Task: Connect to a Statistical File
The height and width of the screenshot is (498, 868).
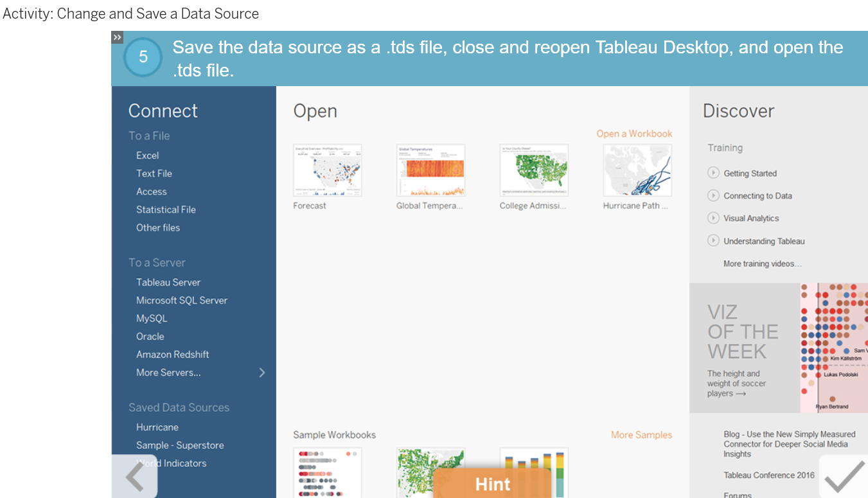Action: point(166,209)
